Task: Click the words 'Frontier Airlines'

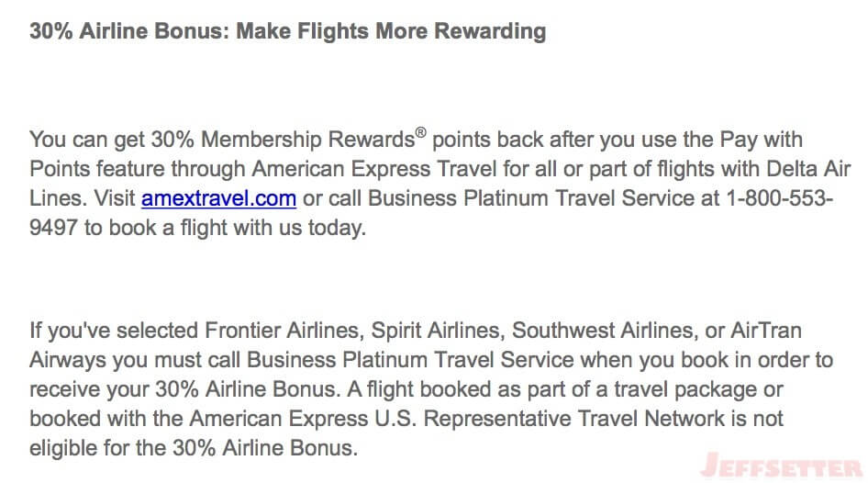Action: click(x=284, y=331)
